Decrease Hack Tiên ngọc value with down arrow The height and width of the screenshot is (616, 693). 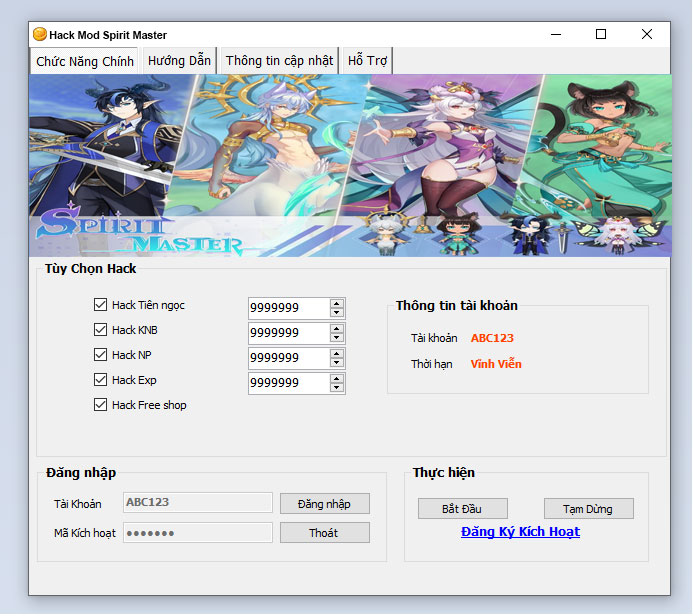(337, 312)
